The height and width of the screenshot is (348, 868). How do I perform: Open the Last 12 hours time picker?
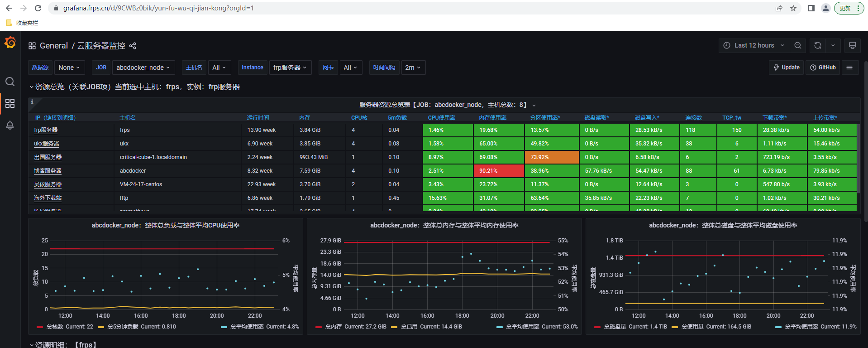click(754, 45)
